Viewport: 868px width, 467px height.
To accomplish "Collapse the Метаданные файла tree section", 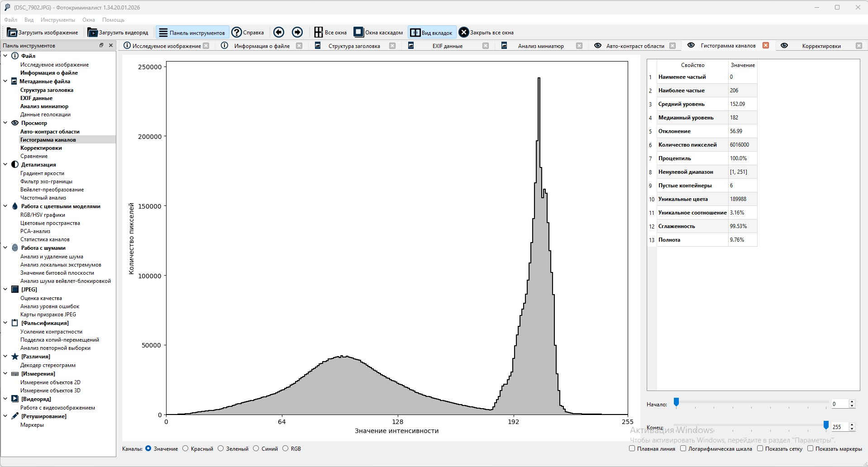I will pos(5,81).
